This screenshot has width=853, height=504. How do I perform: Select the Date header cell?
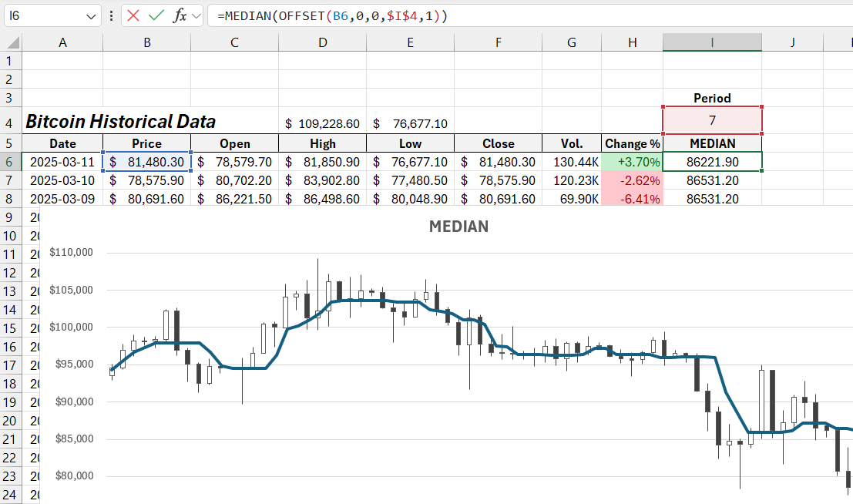click(x=62, y=143)
